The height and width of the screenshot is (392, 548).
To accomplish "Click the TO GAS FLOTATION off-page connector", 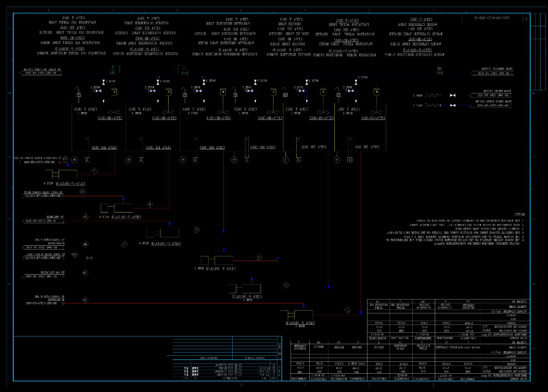I will [x=43, y=276].
